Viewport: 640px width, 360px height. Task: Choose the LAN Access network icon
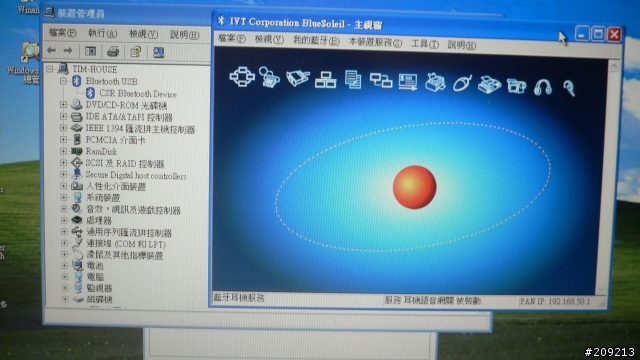[325, 79]
